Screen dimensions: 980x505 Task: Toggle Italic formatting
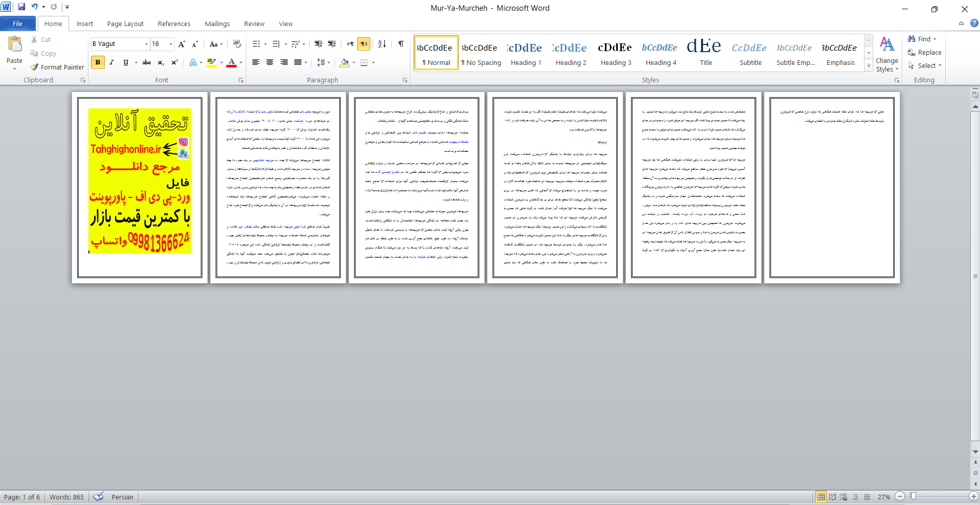click(x=111, y=62)
